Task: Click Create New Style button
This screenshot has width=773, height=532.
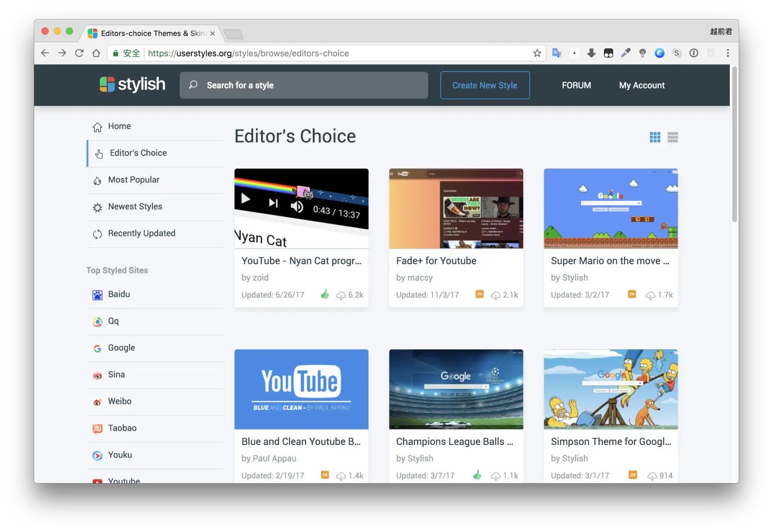Action: click(x=485, y=85)
